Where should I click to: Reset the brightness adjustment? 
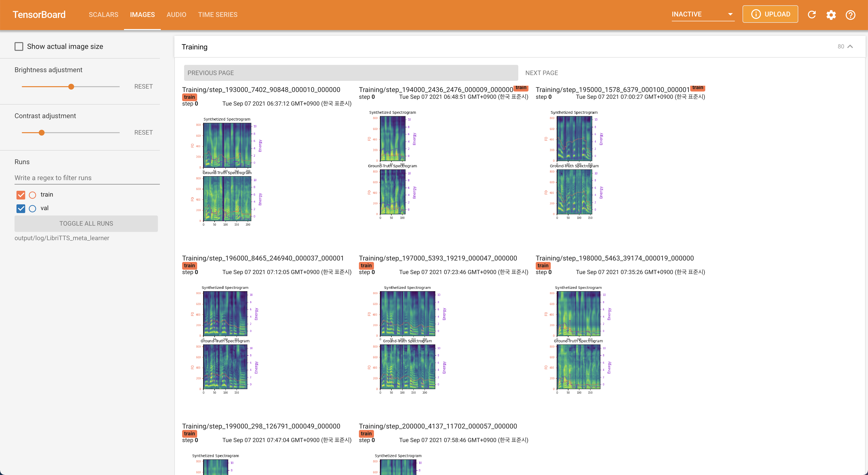pos(143,87)
